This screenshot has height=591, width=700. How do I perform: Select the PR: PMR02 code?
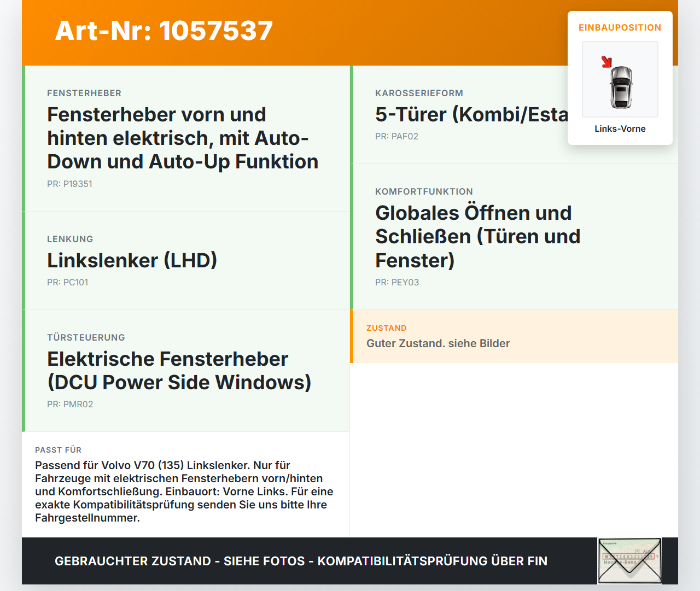70,404
